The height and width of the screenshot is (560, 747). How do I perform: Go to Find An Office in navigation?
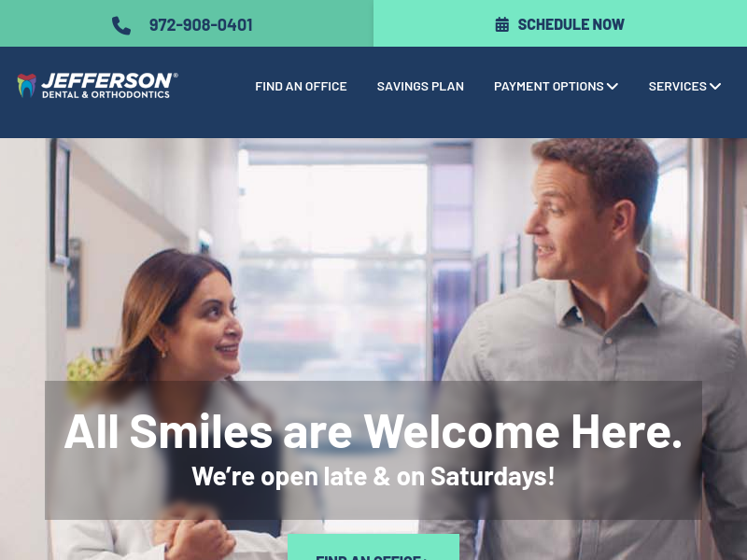coord(301,86)
